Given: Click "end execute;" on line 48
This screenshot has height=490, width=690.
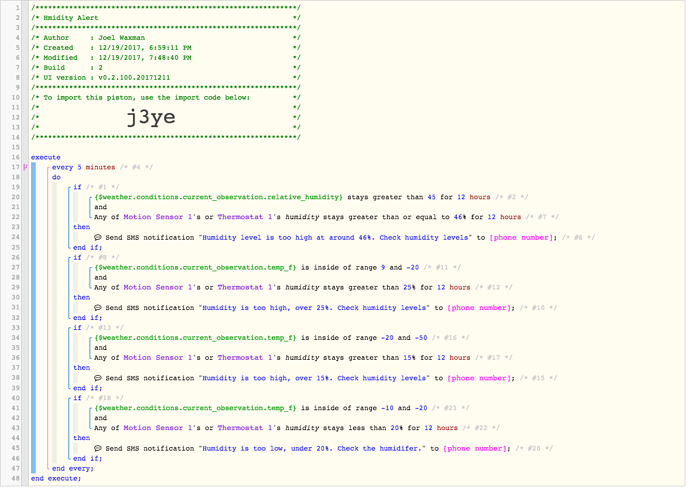Looking at the screenshot, I should point(56,479).
